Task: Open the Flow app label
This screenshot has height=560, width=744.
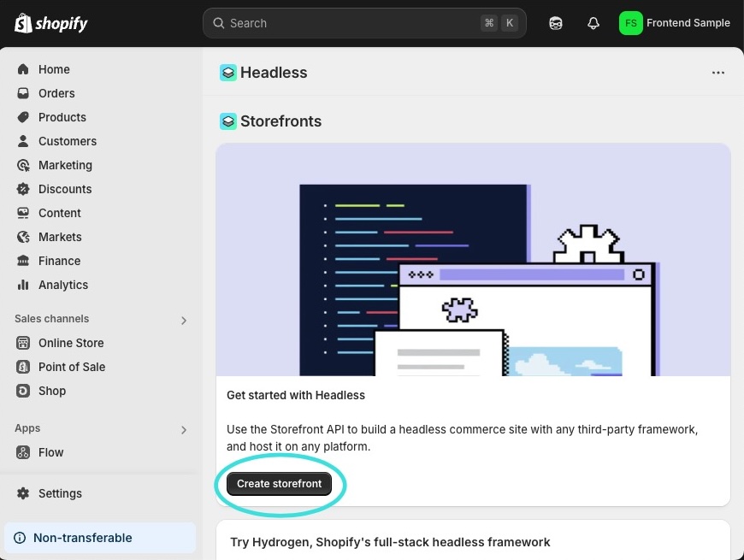Action: 50,452
